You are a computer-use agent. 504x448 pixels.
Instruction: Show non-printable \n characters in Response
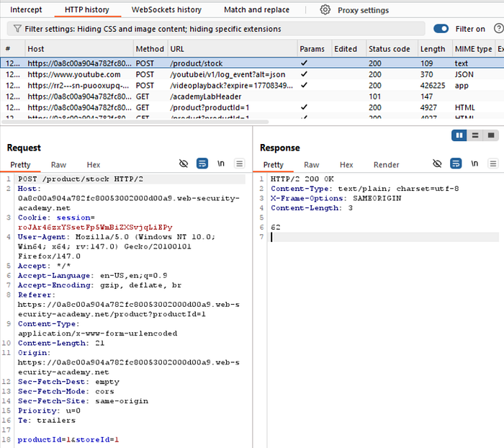[474, 163]
